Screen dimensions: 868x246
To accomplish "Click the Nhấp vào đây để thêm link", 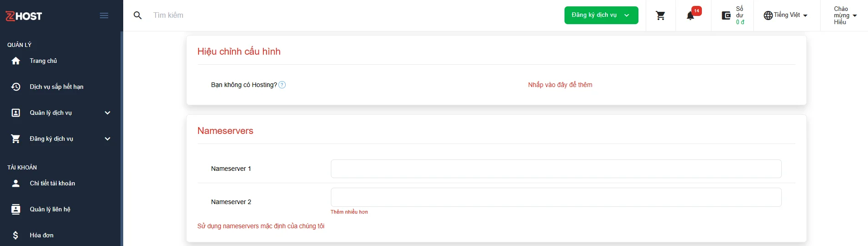I will tap(560, 85).
